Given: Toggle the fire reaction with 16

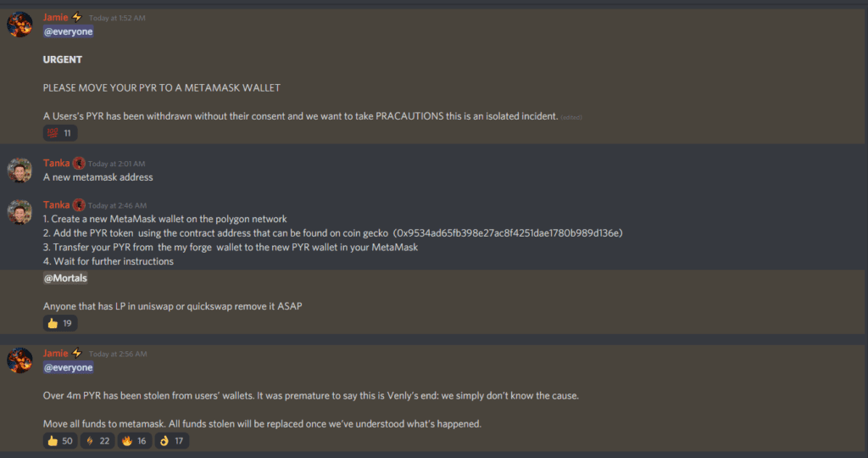Looking at the screenshot, I should 135,441.
